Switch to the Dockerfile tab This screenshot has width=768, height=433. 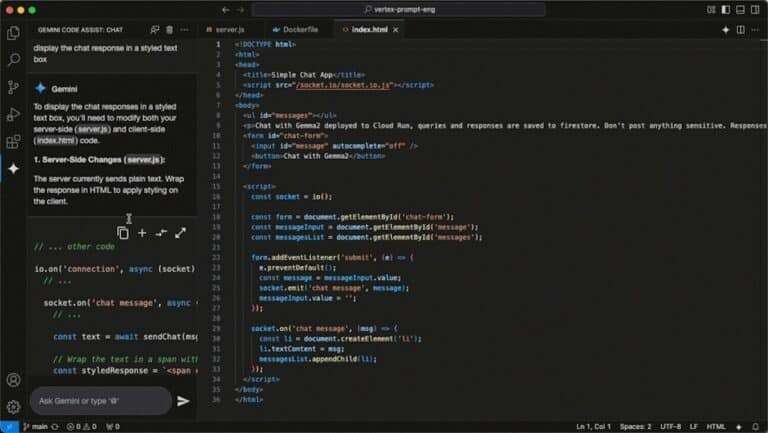tap(295, 30)
